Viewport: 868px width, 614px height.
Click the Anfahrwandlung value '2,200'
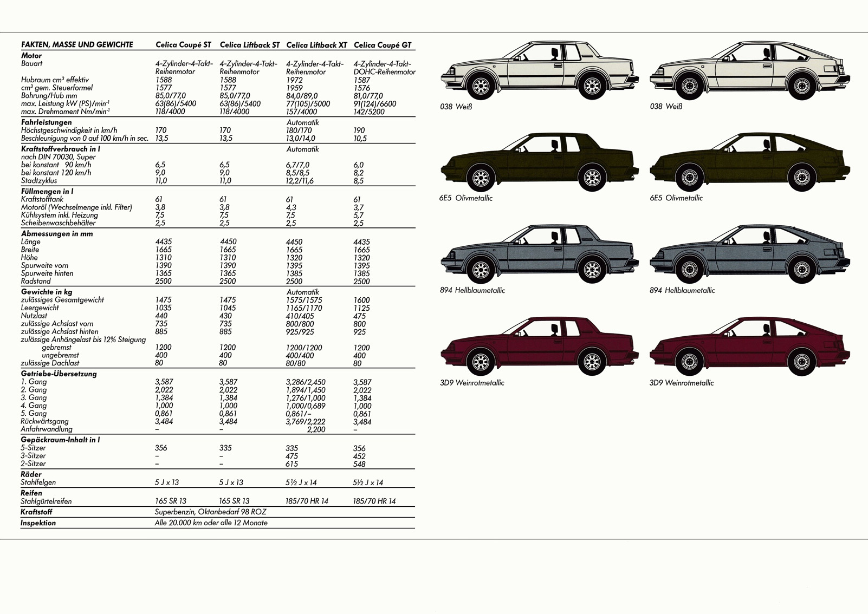tap(316, 429)
